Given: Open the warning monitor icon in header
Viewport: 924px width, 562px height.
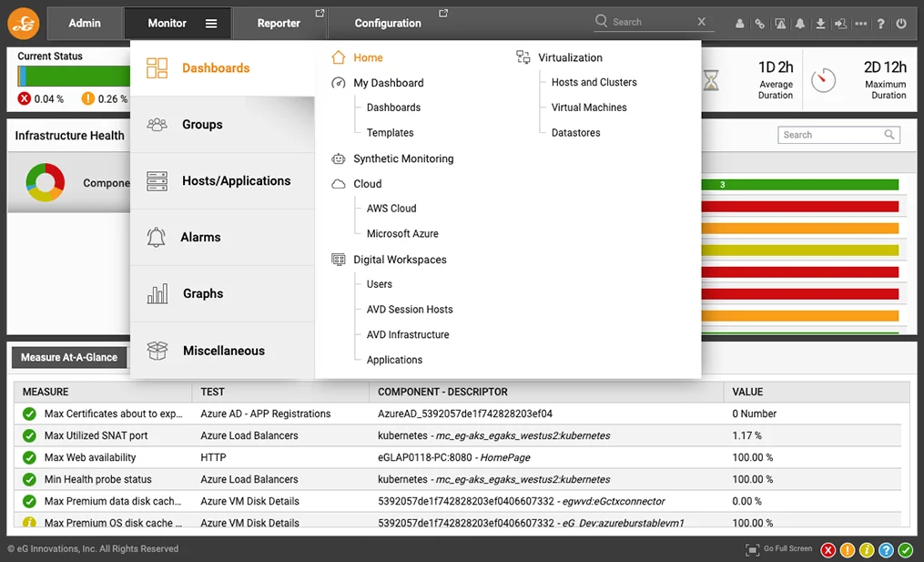Looking at the screenshot, I should (780, 24).
